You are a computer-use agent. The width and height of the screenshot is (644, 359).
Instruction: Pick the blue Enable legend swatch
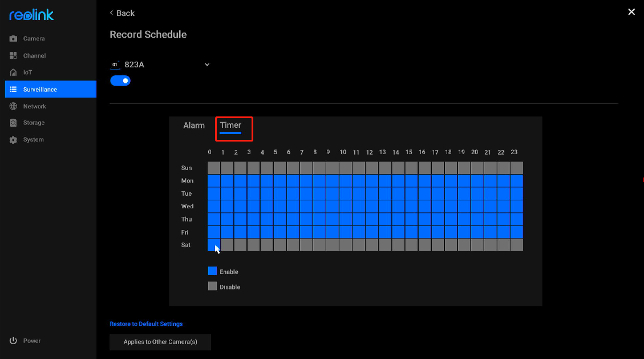tap(212, 271)
